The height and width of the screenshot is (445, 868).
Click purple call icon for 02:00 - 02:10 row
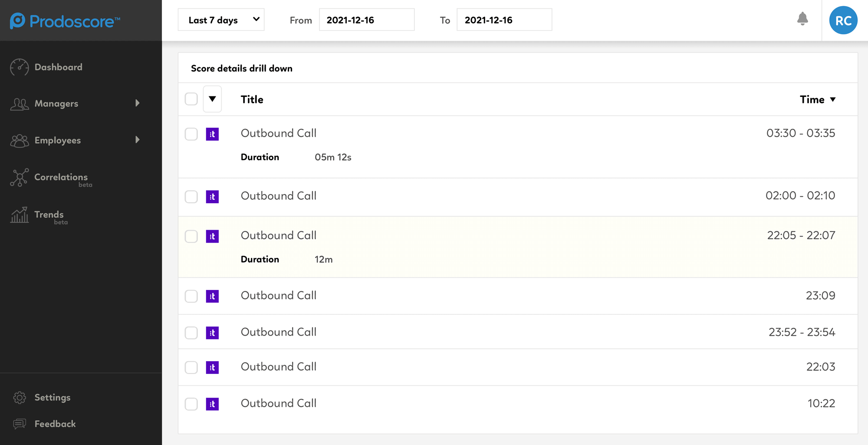212,197
